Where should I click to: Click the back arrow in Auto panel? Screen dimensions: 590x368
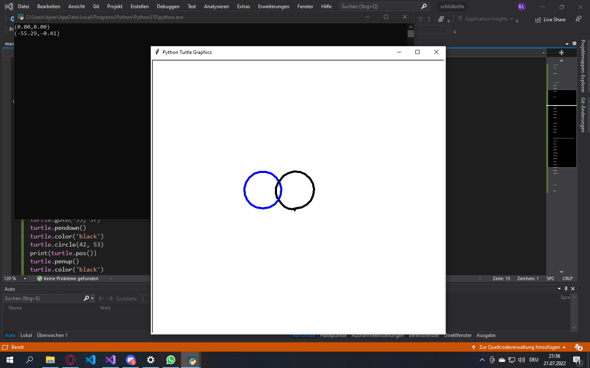[101, 298]
